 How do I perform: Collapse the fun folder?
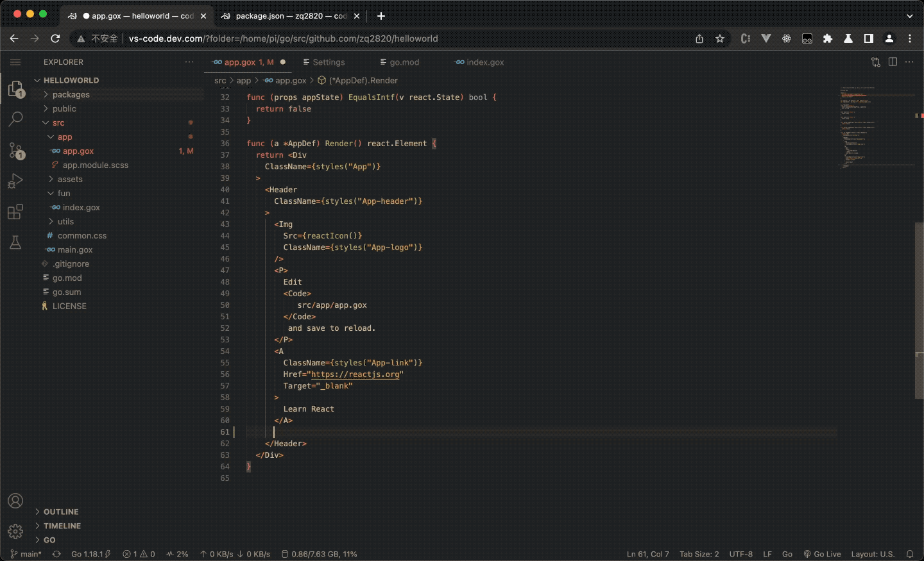pyautogui.click(x=119, y=193)
